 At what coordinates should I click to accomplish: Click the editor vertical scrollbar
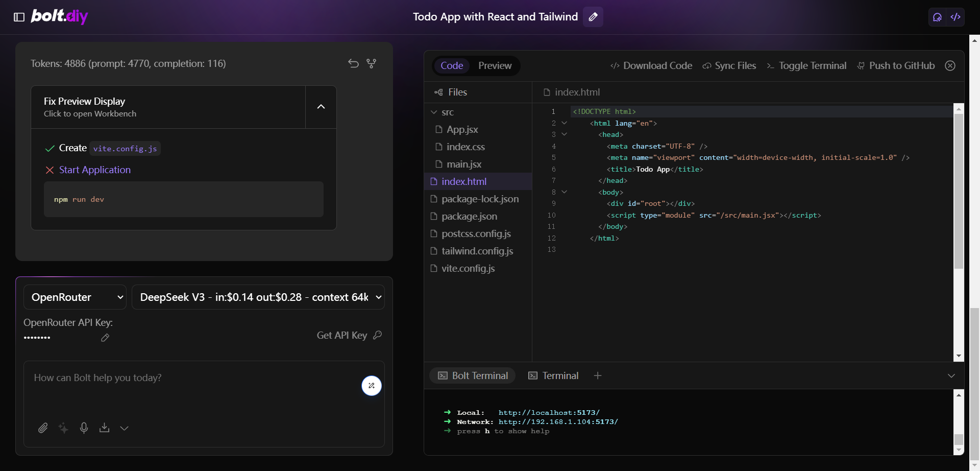(959, 191)
